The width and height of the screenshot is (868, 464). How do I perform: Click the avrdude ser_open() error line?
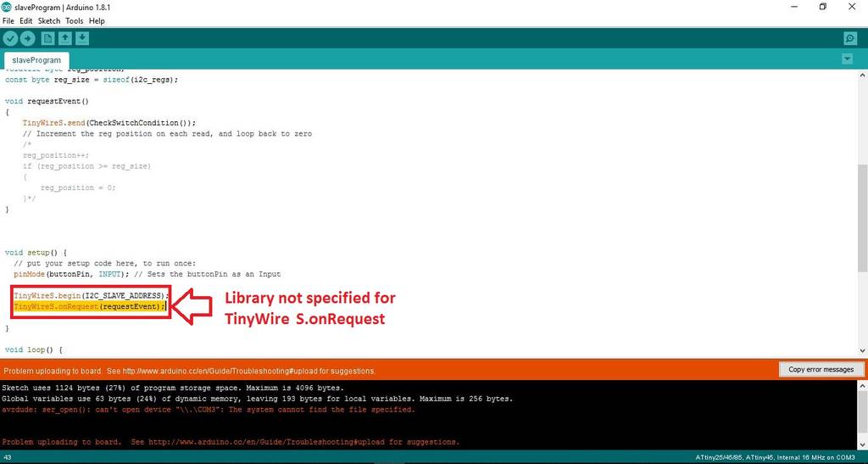click(209, 410)
